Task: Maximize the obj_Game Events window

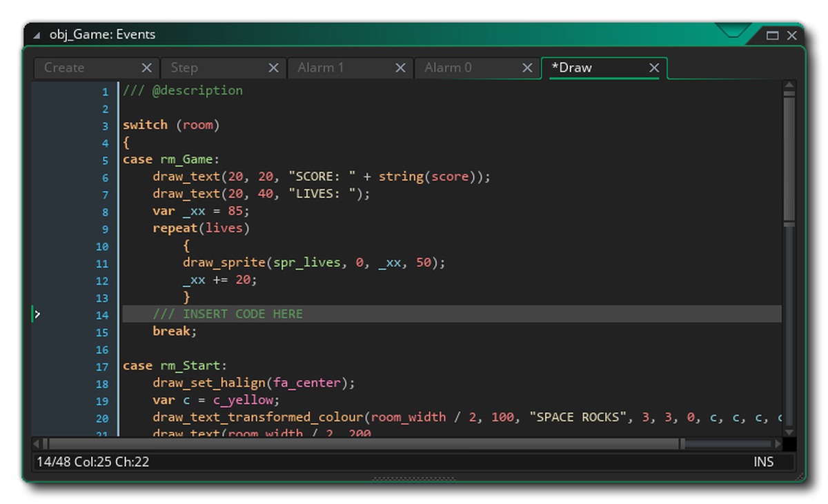Action: click(x=773, y=35)
